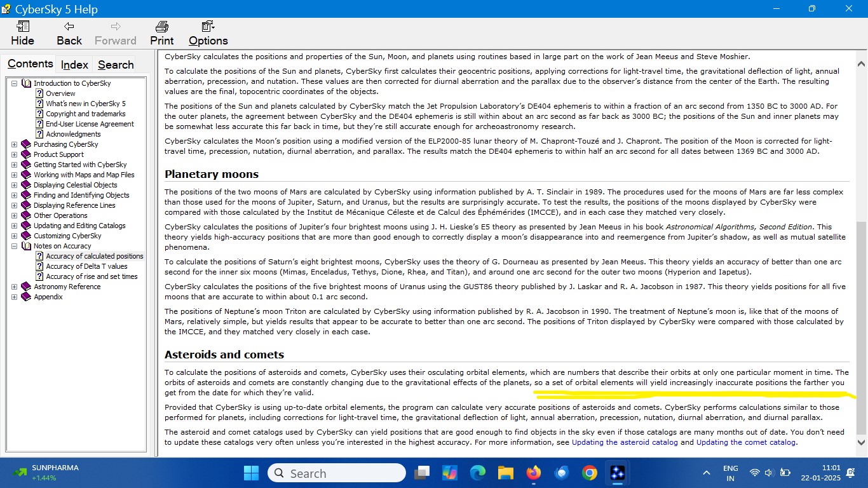Click the content scrollbar down arrow
Viewport: 868px width, 488px height.
coord(861,442)
